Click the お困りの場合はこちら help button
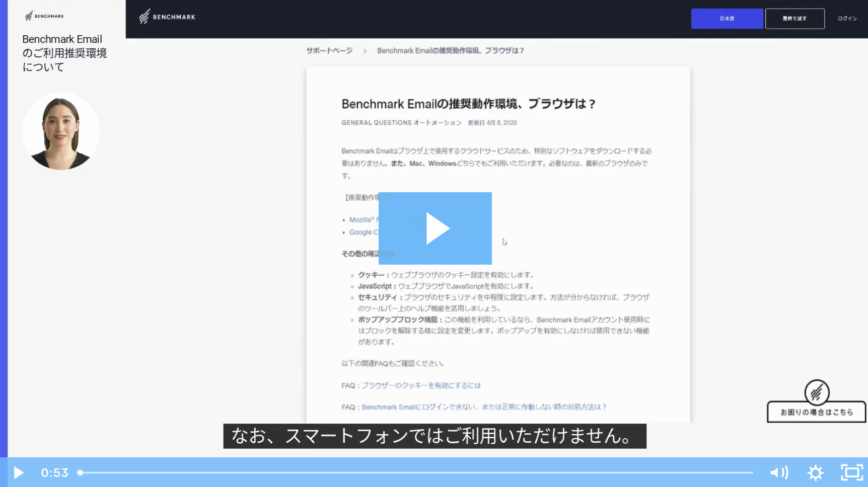Image resolution: width=868 pixels, height=487 pixels. 816,412
